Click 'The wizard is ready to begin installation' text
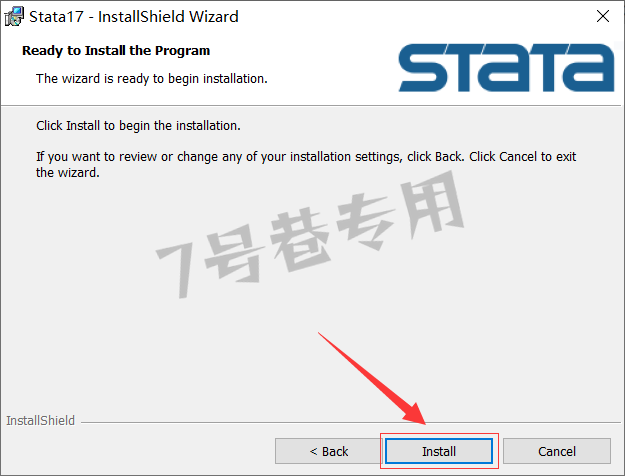This screenshot has height=476, width=625. click(x=151, y=79)
